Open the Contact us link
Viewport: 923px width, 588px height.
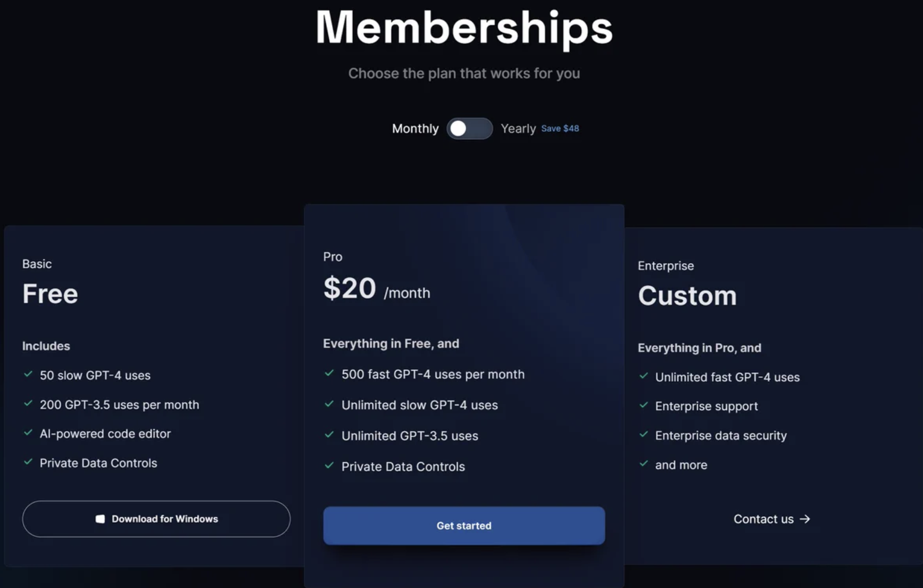click(x=763, y=519)
